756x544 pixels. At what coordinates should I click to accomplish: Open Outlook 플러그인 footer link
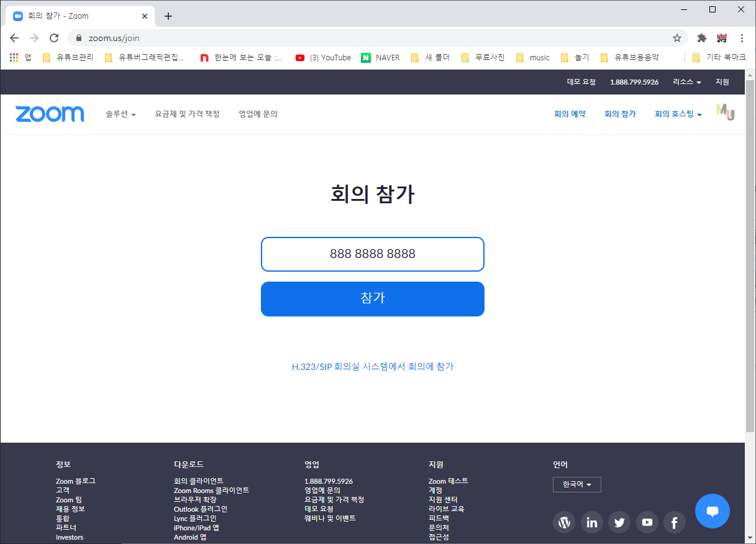(x=201, y=509)
